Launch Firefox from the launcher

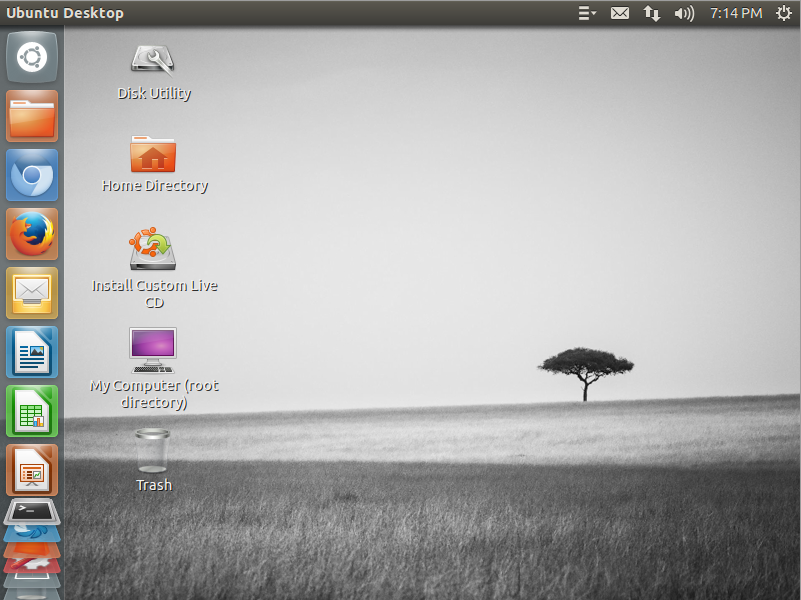pos(32,234)
